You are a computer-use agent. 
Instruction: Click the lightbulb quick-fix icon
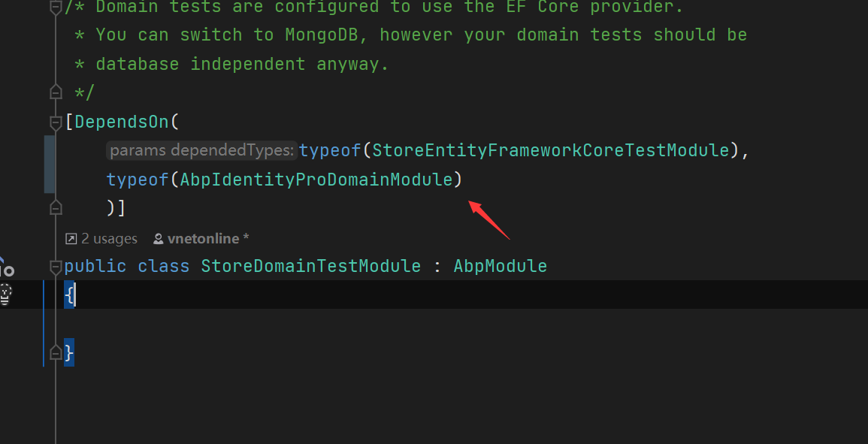click(x=6, y=294)
